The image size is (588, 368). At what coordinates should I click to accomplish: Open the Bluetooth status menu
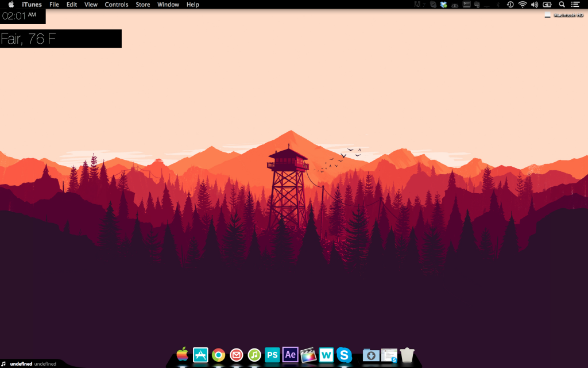tap(498, 5)
